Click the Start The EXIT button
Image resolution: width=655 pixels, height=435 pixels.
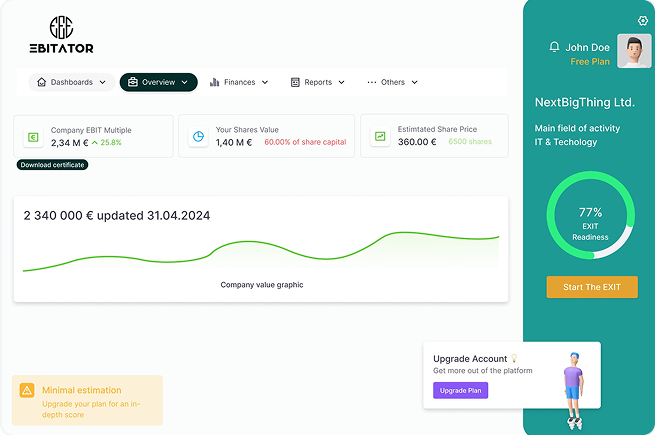click(592, 287)
